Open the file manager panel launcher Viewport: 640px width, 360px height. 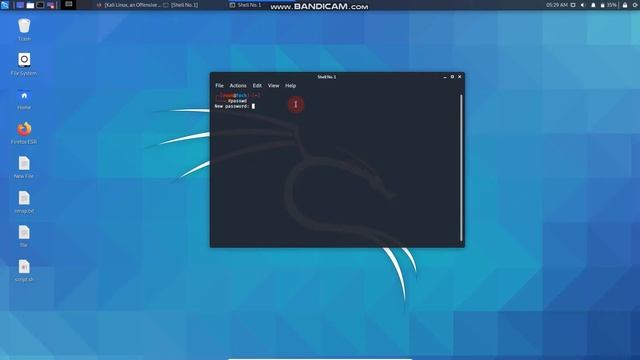31,5
